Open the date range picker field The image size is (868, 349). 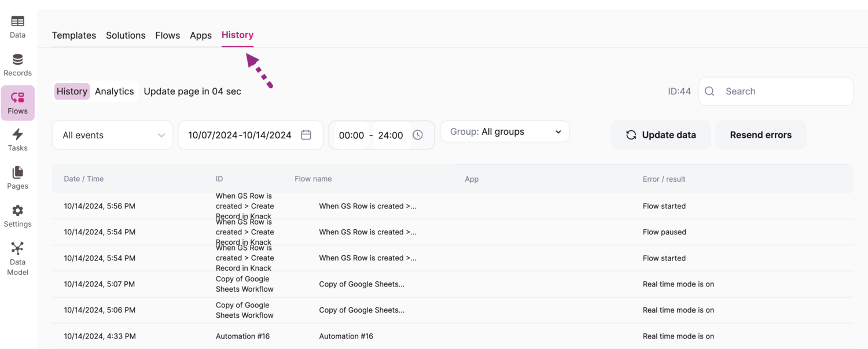pyautogui.click(x=240, y=135)
